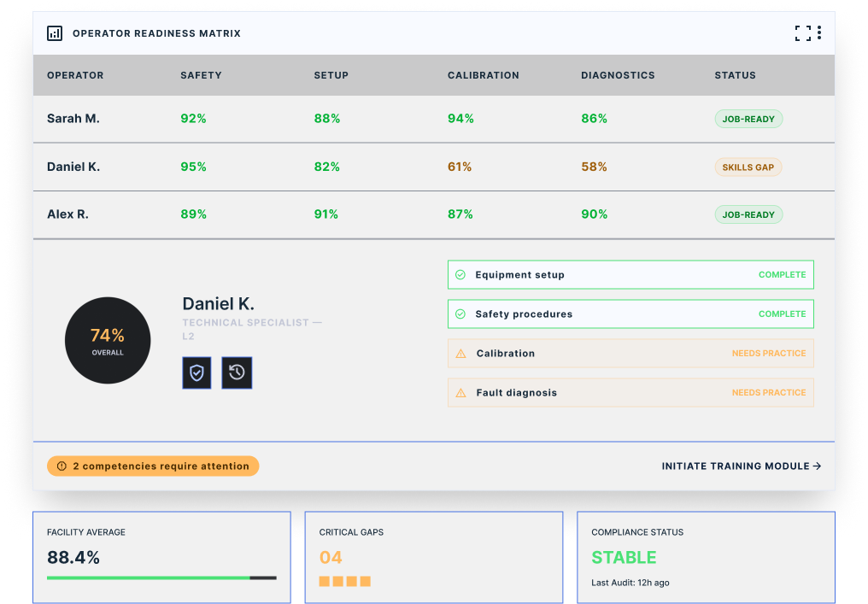Click Sarah M.'s 94% calibration score

click(x=460, y=119)
